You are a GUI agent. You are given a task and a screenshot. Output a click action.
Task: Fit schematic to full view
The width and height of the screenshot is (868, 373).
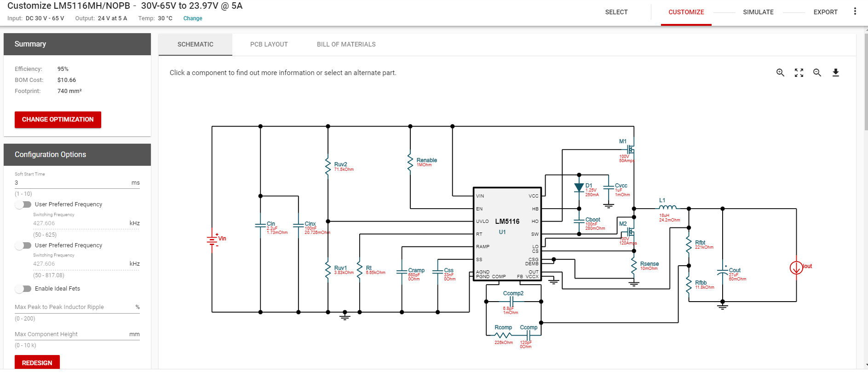click(799, 73)
